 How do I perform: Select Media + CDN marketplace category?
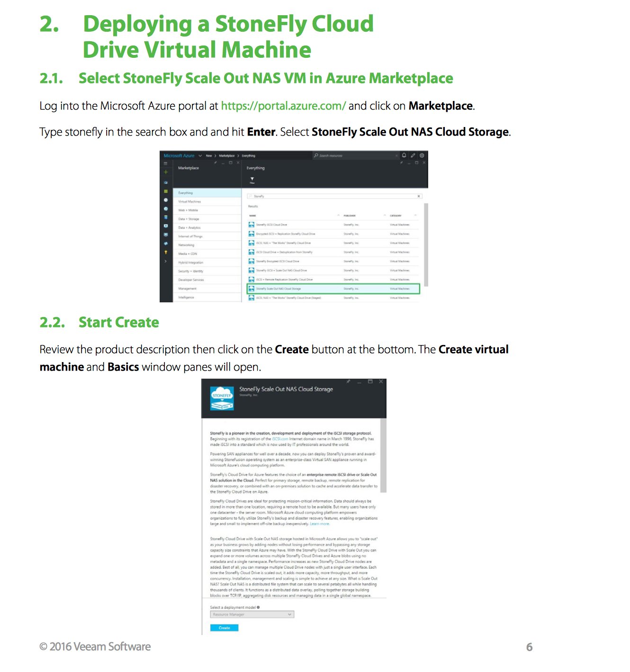[x=207, y=254]
